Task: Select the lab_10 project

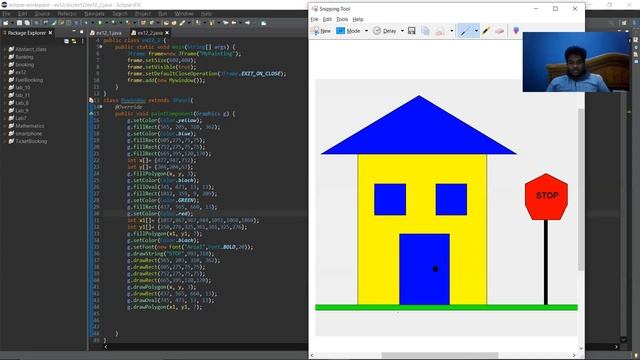Action: click(x=22, y=88)
